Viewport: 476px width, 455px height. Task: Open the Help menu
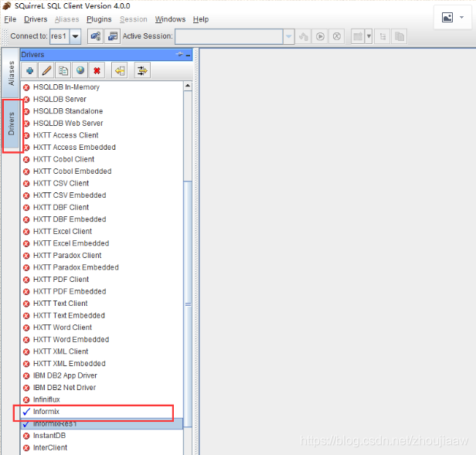tap(201, 19)
